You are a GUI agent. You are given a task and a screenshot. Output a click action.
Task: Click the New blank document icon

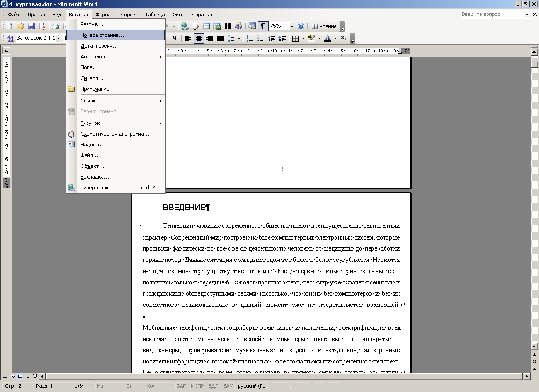(x=10, y=26)
